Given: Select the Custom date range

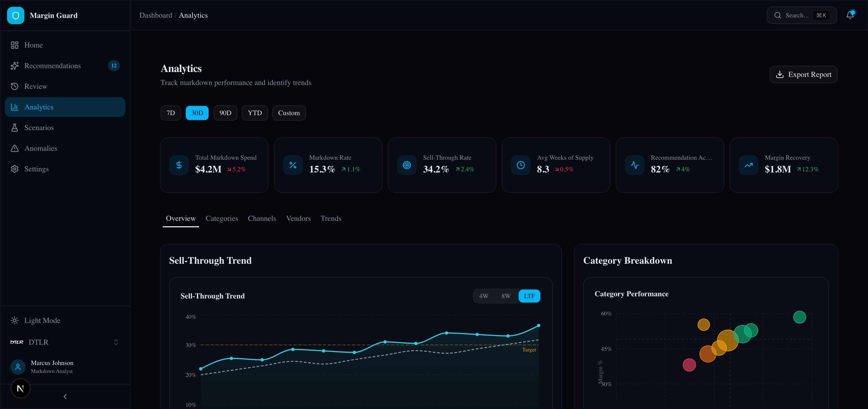Looking at the screenshot, I should [x=289, y=113].
